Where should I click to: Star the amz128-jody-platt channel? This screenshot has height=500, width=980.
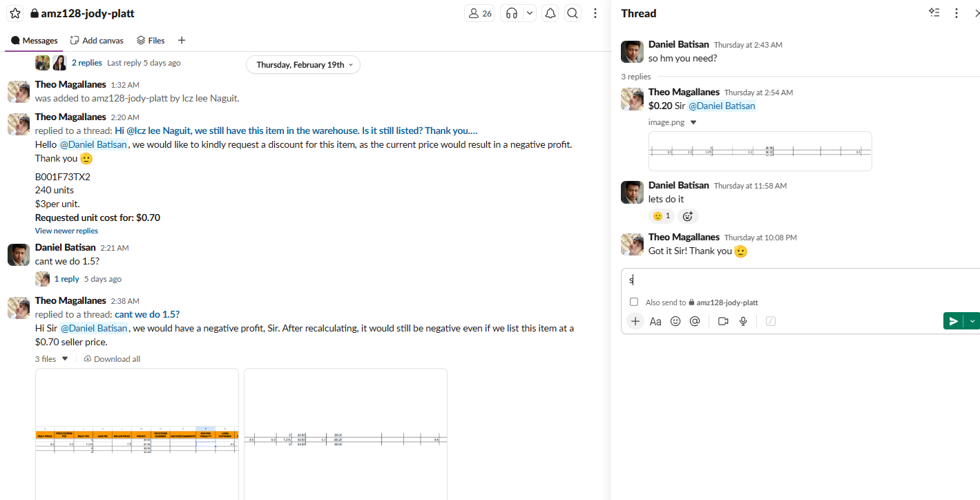[x=15, y=13]
